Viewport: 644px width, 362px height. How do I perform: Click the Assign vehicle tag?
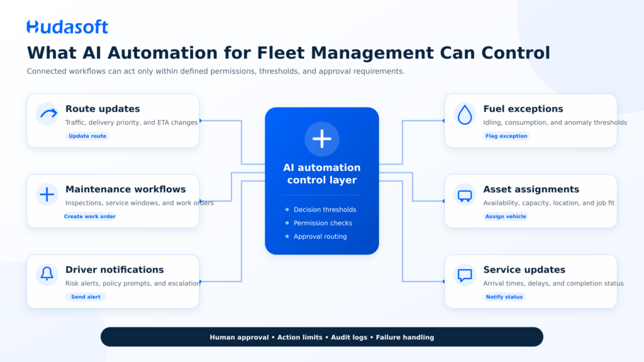[506, 216]
